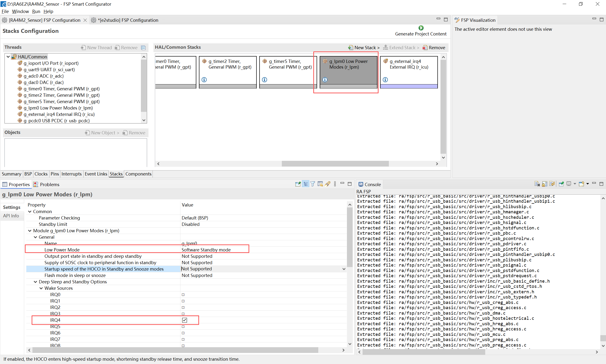This screenshot has width=606, height=364.
Task: Uncheck the IRQ4 wake source checkbox
Action: [x=184, y=320]
